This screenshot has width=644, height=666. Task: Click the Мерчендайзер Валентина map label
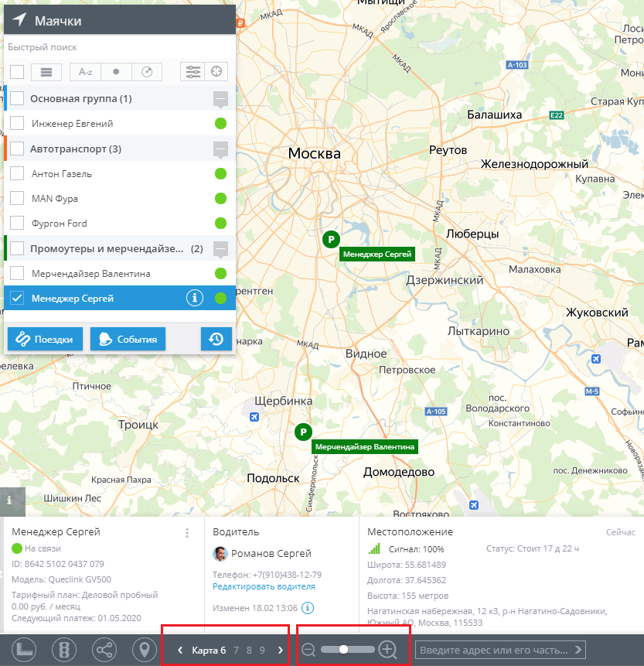[x=365, y=447]
